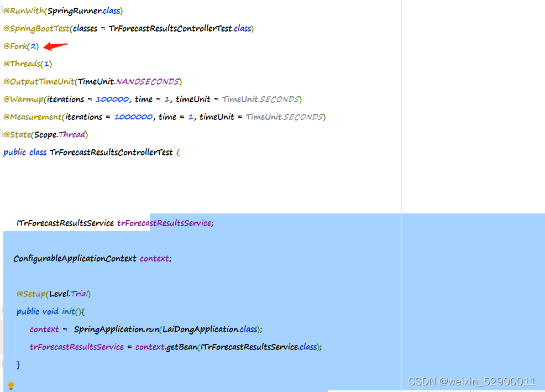Click TimeUnit.SECONDS on the Warmup line
Viewport: 545px width, 392px height.
point(261,99)
